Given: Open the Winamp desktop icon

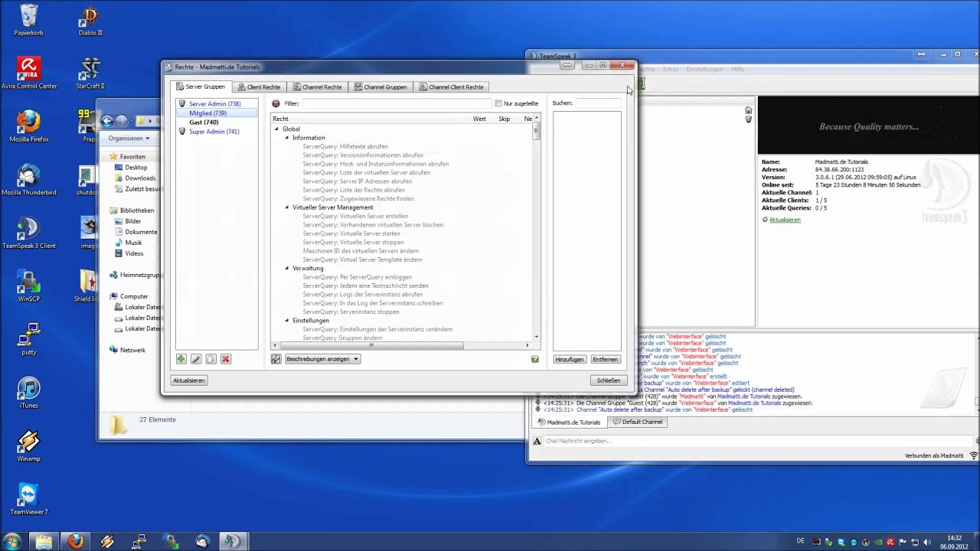Looking at the screenshot, I should click(x=29, y=445).
